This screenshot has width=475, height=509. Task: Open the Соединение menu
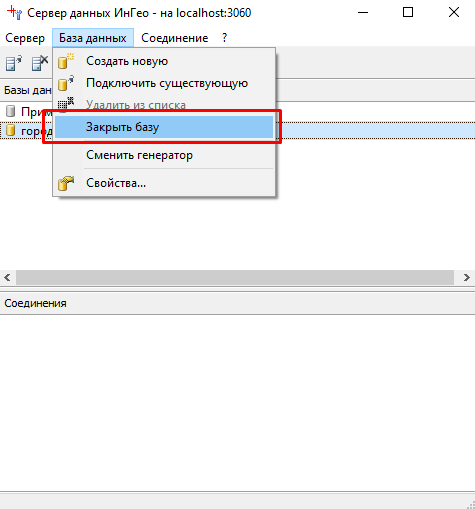point(175,38)
